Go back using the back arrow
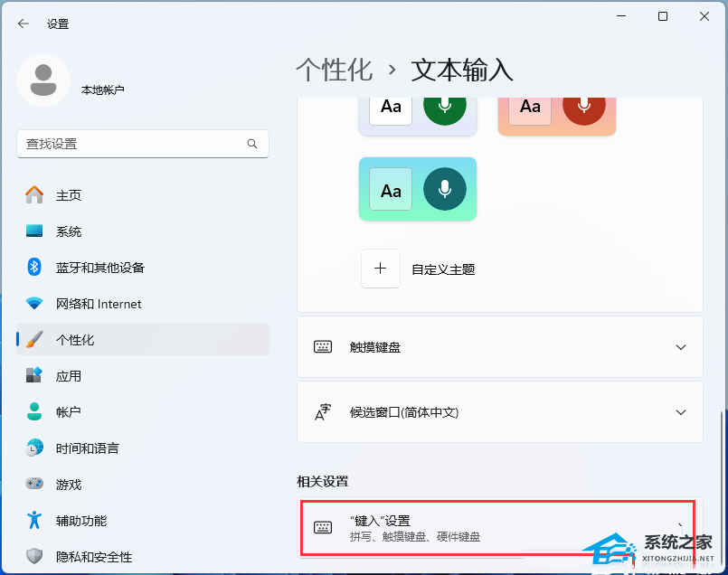 coord(24,24)
